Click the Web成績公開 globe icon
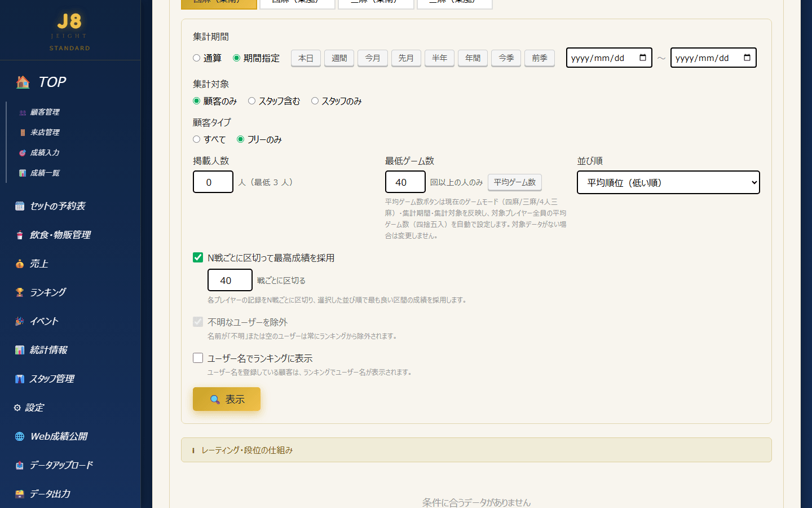This screenshot has height=508, width=812. (20, 436)
